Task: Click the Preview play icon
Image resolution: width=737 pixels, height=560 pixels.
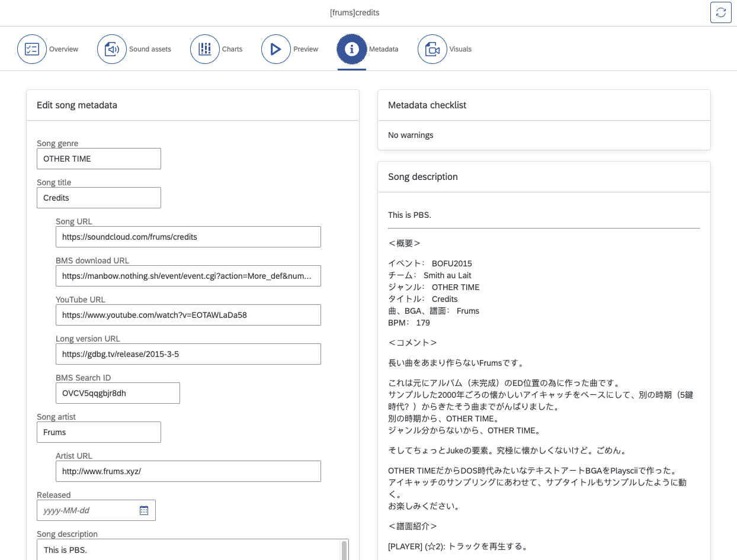Action: [276, 49]
